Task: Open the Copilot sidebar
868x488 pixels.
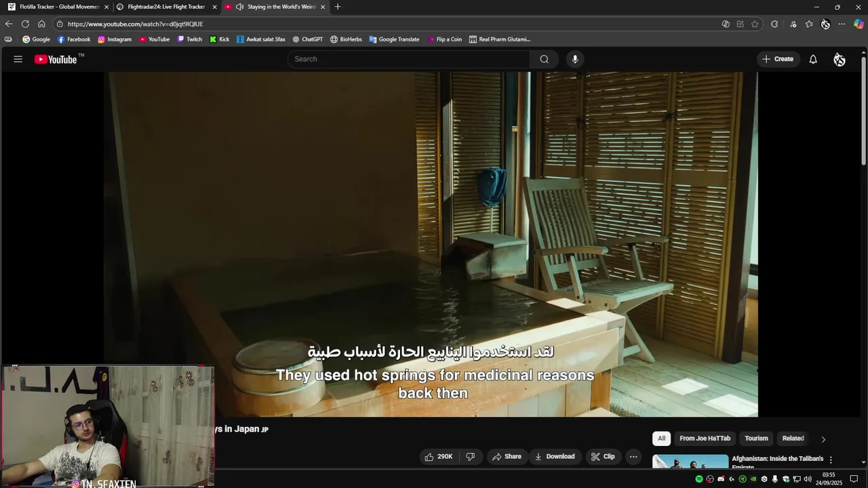Action: tap(859, 24)
